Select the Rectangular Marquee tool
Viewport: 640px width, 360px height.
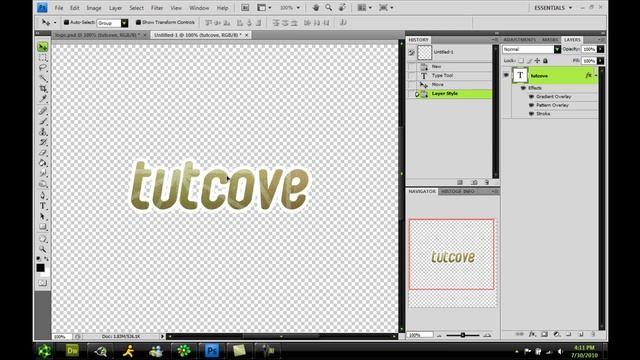[x=42, y=58]
